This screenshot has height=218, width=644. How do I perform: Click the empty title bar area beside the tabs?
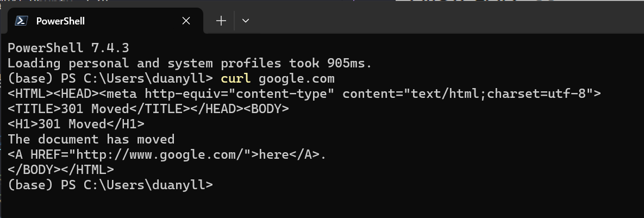tap(435, 21)
